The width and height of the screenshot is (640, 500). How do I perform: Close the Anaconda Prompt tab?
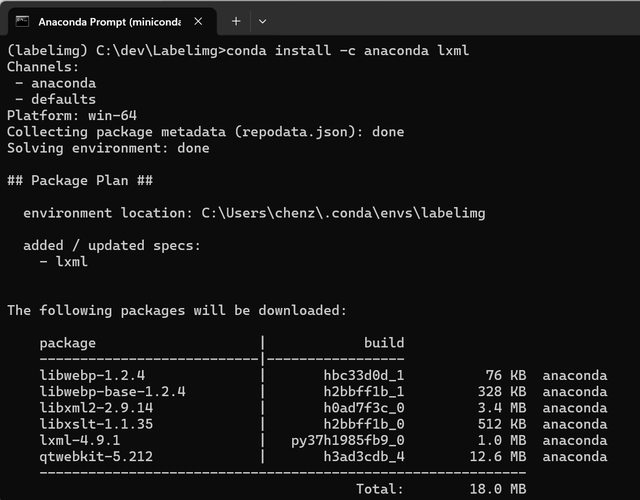tap(198, 21)
